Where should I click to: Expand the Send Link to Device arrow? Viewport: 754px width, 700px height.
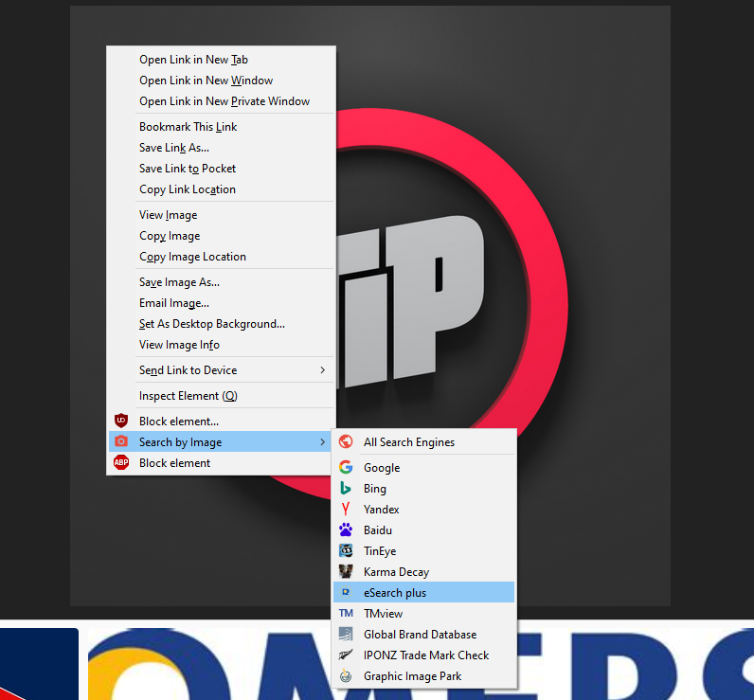pyautogui.click(x=323, y=369)
